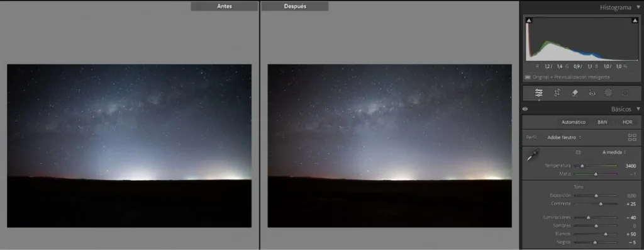Click the Después view label
Screen dimensions: 644x250
295,6
